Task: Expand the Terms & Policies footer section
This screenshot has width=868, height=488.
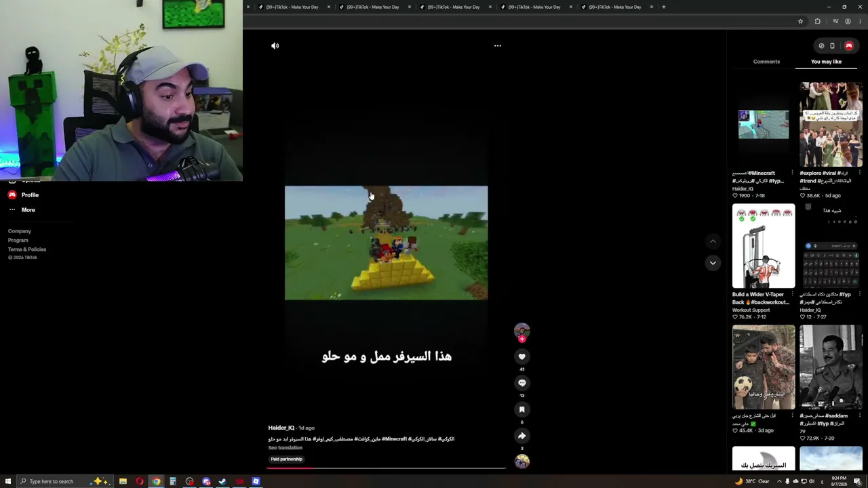Action: tap(27, 249)
